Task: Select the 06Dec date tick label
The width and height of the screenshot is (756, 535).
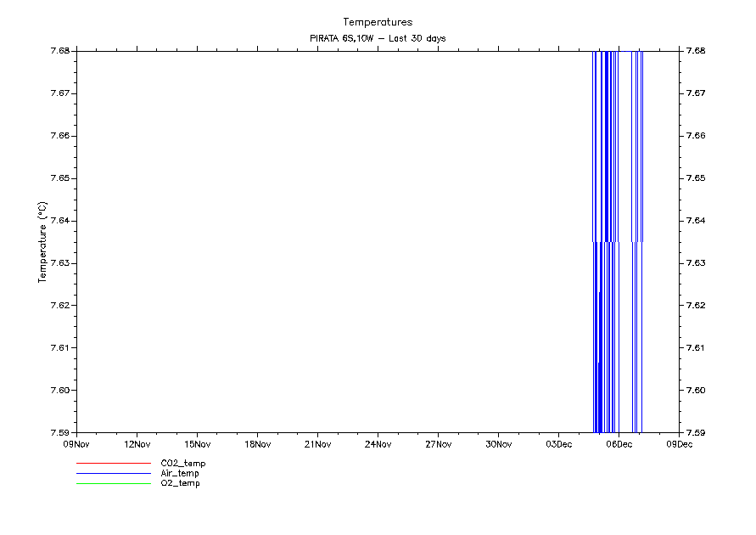Action: pos(619,443)
